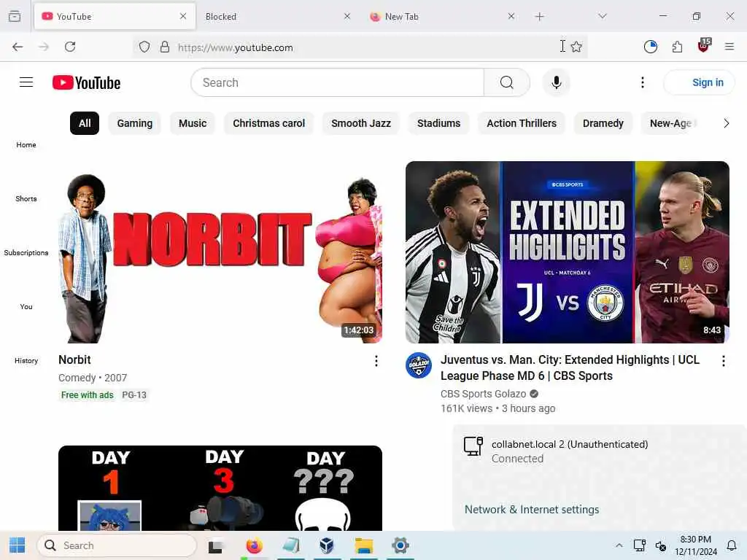Open a new tab with plus button

pyautogui.click(x=539, y=17)
